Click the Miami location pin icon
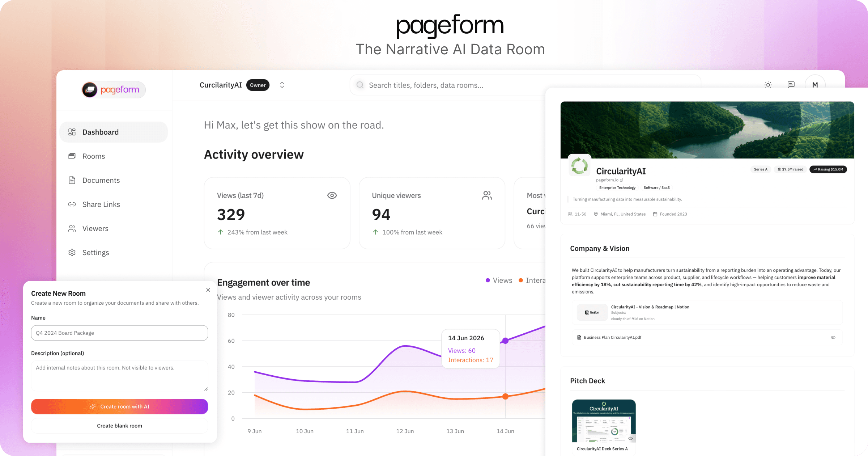This screenshot has width=868, height=456. (596, 214)
